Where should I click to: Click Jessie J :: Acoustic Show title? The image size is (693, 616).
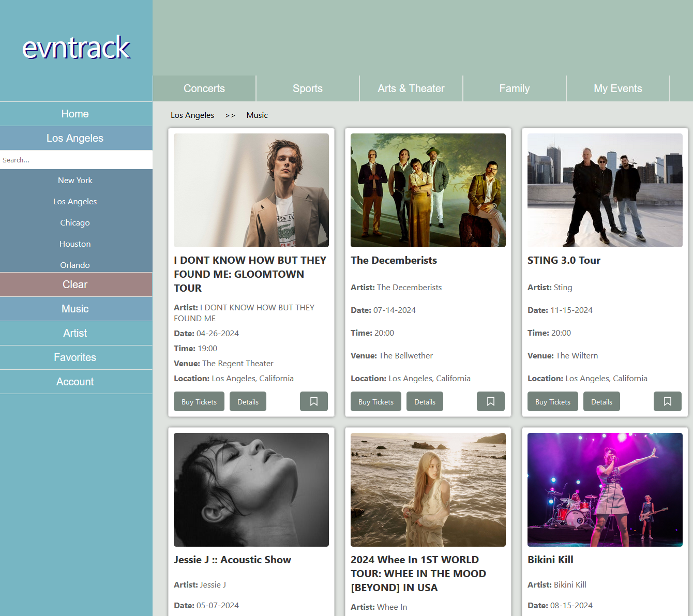pyautogui.click(x=232, y=560)
